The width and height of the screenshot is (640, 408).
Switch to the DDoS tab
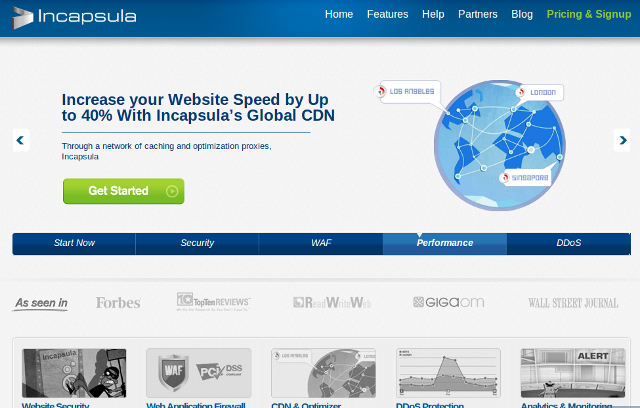[x=568, y=243]
